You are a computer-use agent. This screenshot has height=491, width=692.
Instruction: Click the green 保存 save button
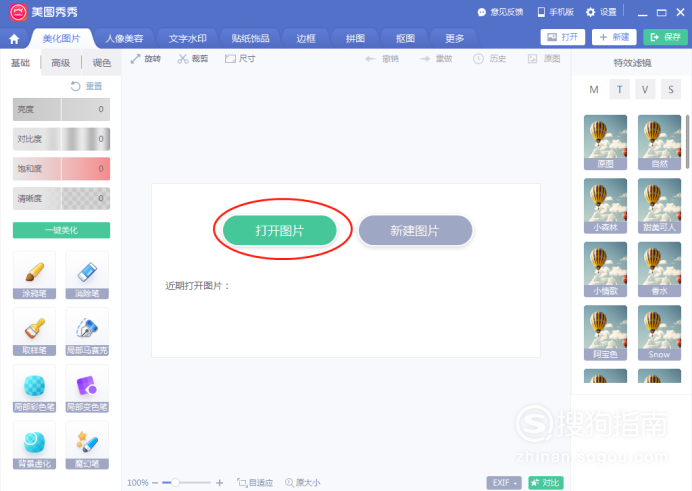pyautogui.click(x=665, y=37)
